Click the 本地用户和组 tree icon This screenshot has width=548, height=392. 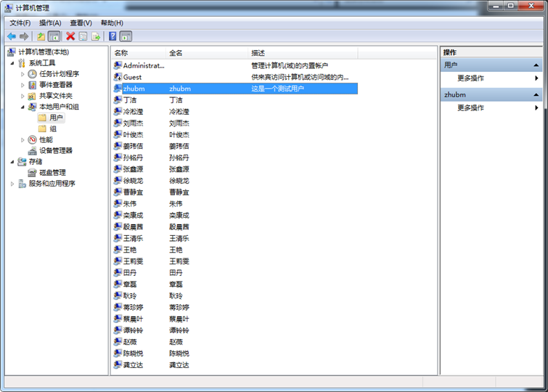click(x=32, y=107)
